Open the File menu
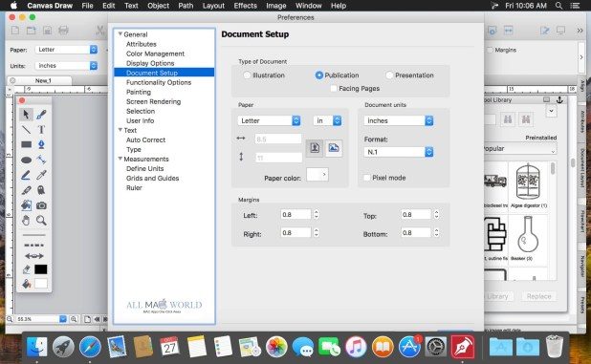Viewport: 591px width, 364px height. 87,6
